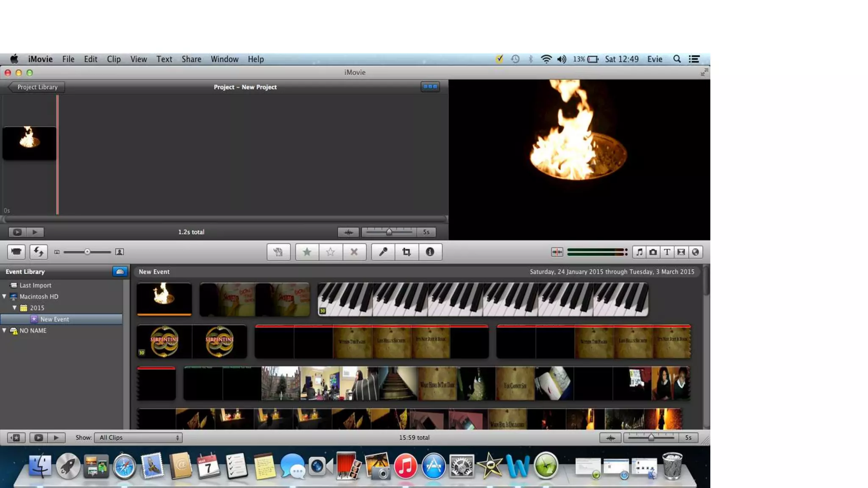Toggle audio waveforms in the project pane
868x488 pixels.
[348, 232]
